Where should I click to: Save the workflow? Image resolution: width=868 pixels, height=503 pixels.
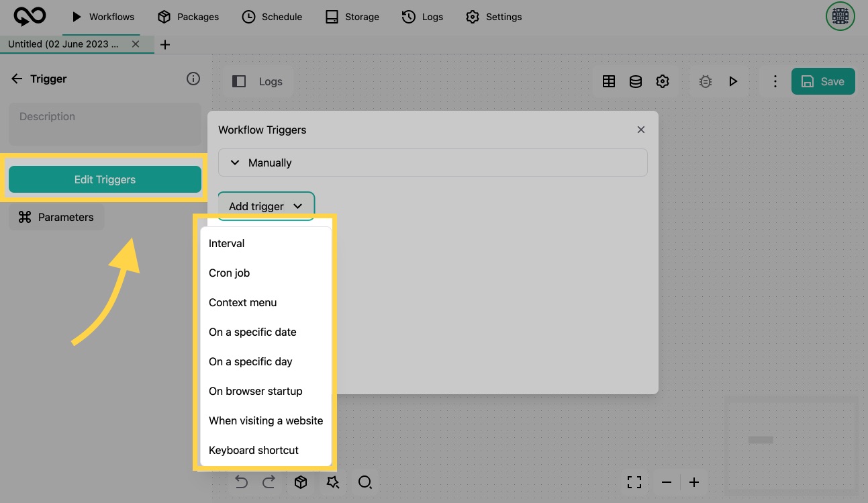[x=823, y=81]
